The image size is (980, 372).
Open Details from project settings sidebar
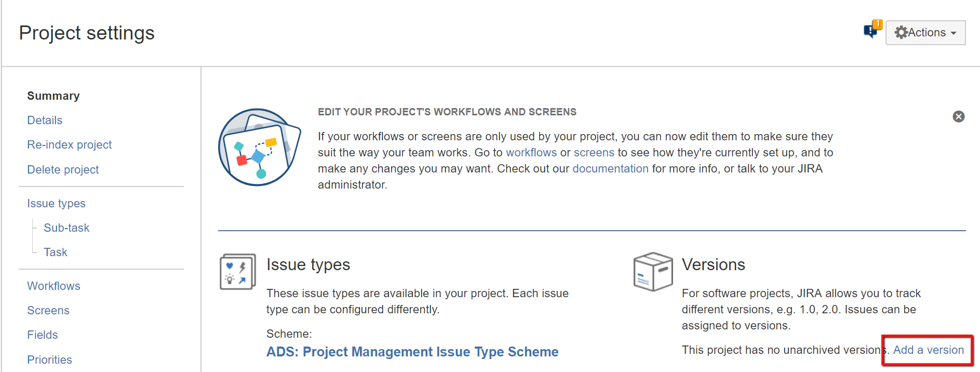[44, 120]
